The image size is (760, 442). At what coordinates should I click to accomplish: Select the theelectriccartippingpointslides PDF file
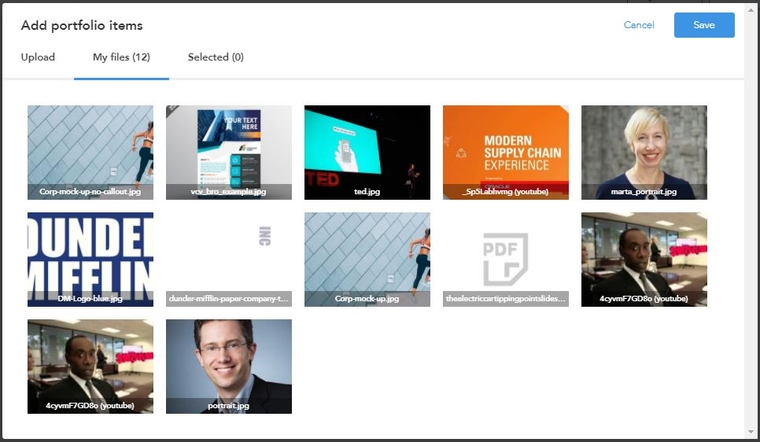[506, 259]
